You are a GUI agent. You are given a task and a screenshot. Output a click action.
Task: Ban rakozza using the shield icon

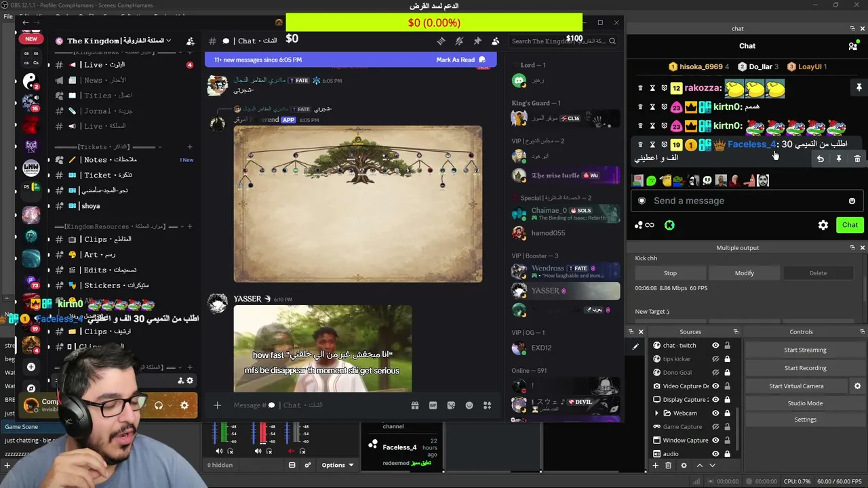pyautogui.click(x=664, y=88)
